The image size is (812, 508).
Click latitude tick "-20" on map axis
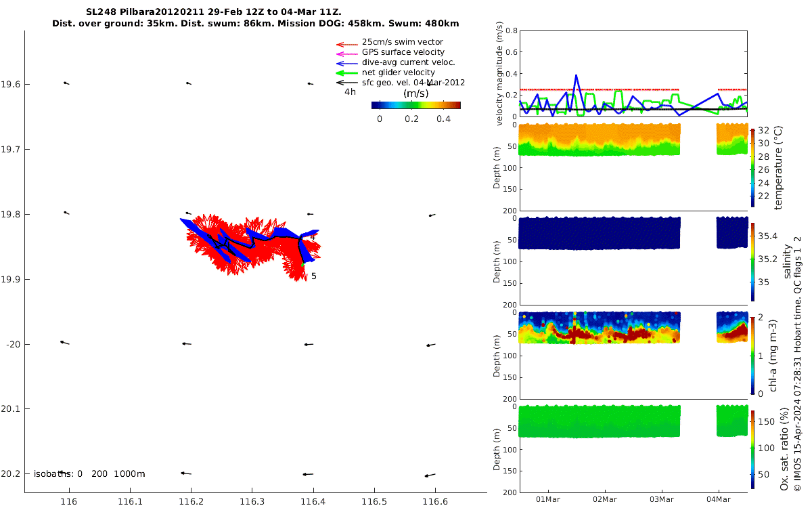pos(13,344)
